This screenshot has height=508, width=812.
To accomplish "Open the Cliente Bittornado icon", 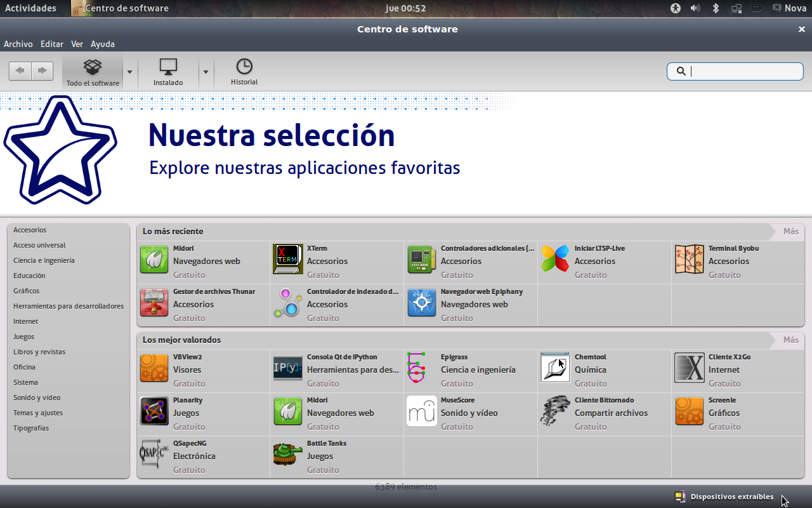I will 556,411.
